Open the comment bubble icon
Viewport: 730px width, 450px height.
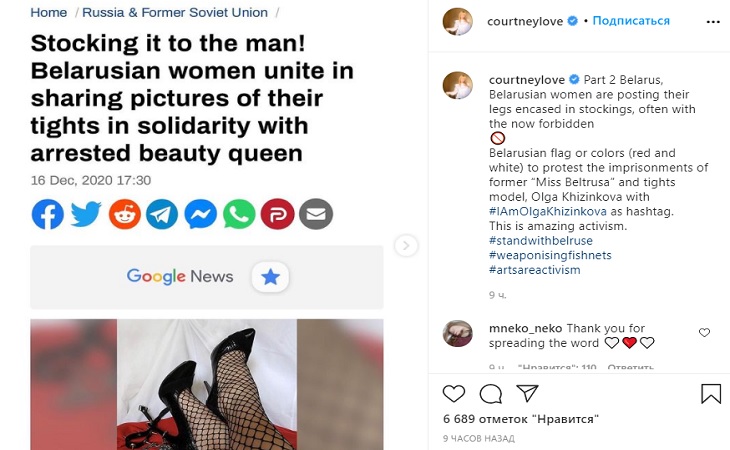coord(491,393)
